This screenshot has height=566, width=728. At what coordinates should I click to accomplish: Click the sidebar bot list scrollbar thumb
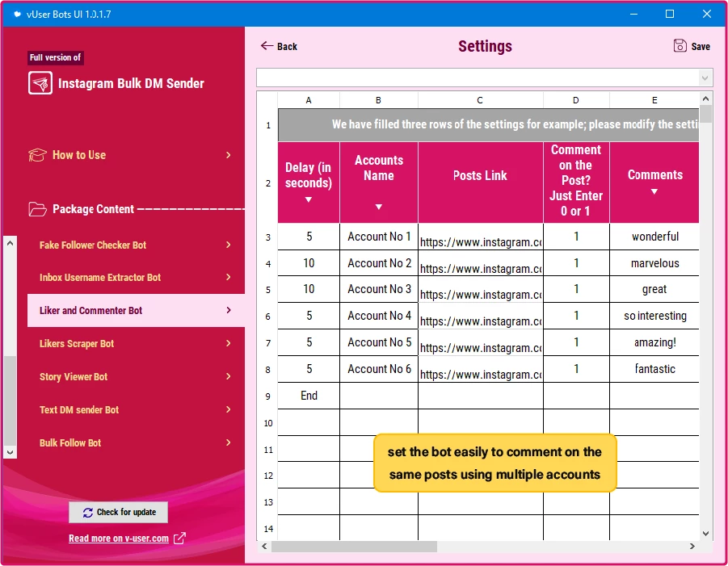point(11,400)
